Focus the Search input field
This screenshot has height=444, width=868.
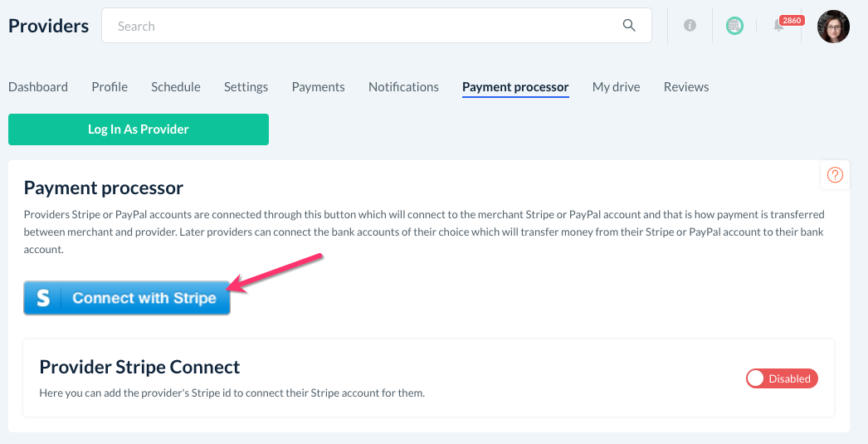point(365,27)
